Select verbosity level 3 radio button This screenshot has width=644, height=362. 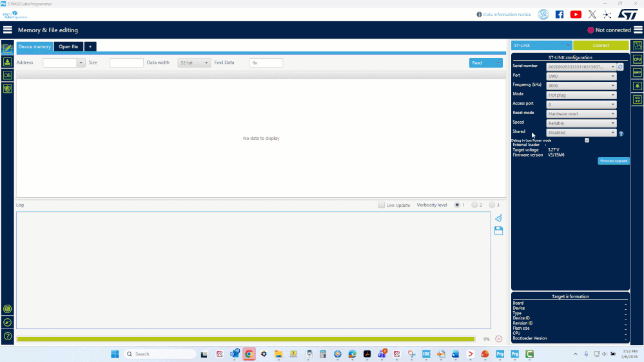coord(492,205)
